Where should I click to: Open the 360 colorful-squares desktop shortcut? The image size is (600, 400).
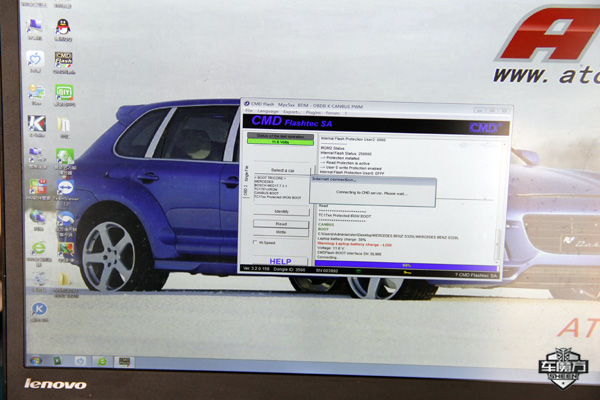click(38, 189)
